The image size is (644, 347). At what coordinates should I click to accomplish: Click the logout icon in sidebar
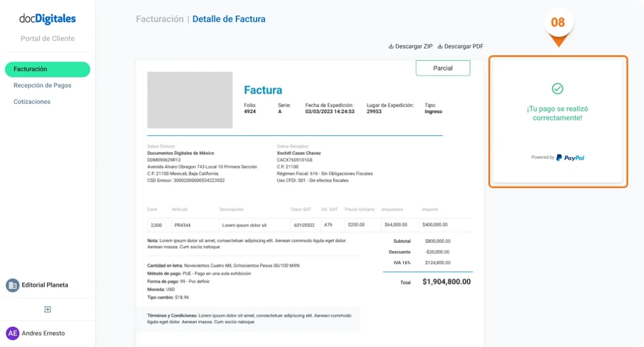(x=48, y=309)
